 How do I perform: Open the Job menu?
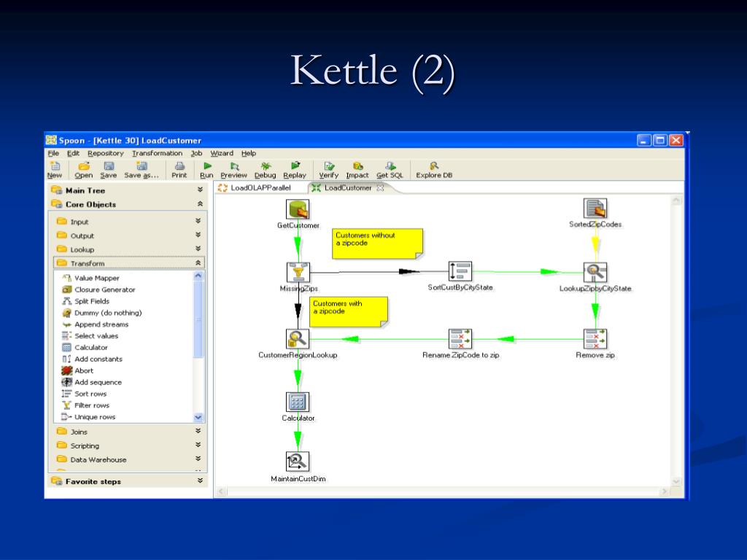click(196, 153)
